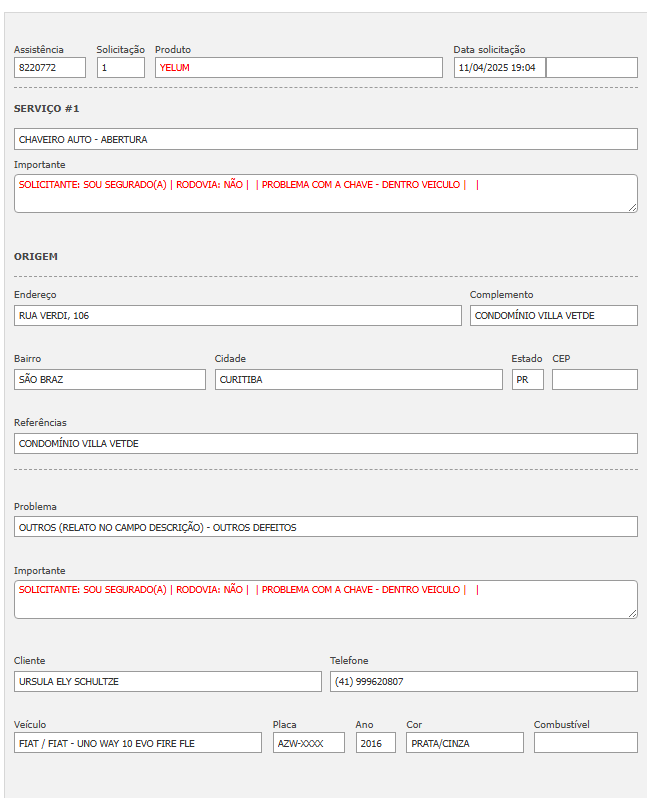
Task: Click resize grip of Importante box under Serviço #1
Action: click(632, 207)
